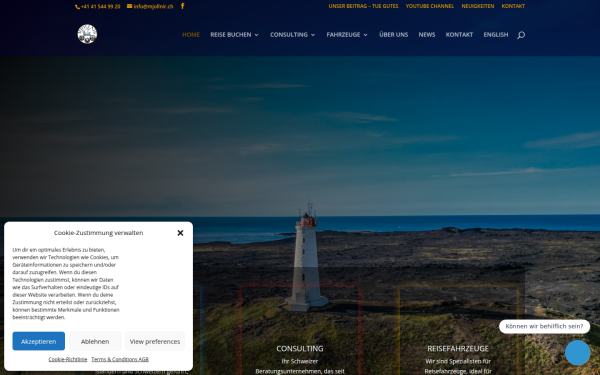Open Terms & Conditions AGB link

[x=120, y=359]
